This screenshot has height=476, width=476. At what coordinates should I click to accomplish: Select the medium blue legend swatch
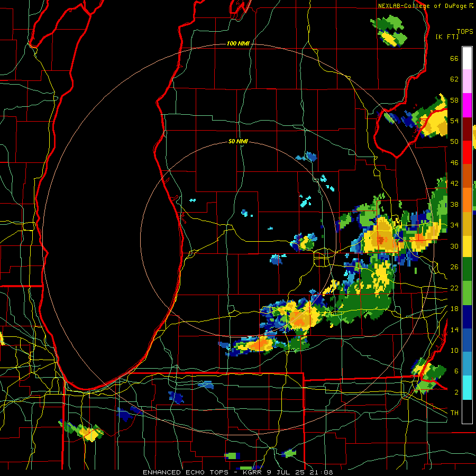click(467, 340)
